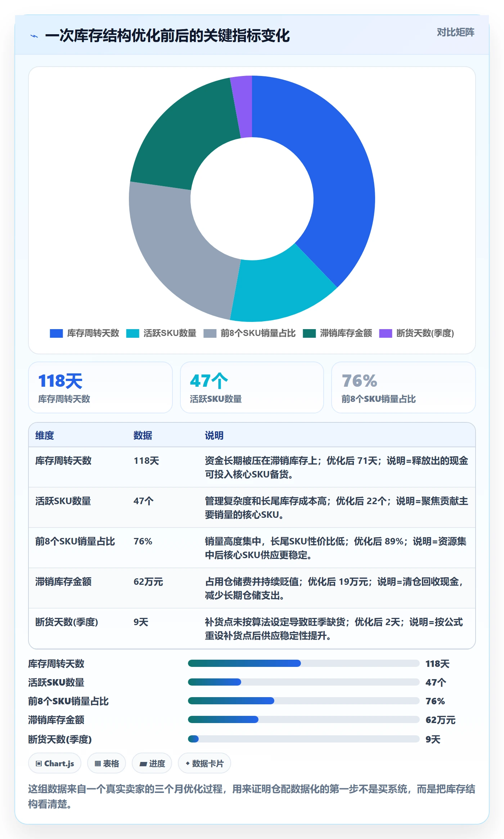Select the 进度 tag chip
Screen dimensions: 504x839
pyautogui.click(x=152, y=763)
